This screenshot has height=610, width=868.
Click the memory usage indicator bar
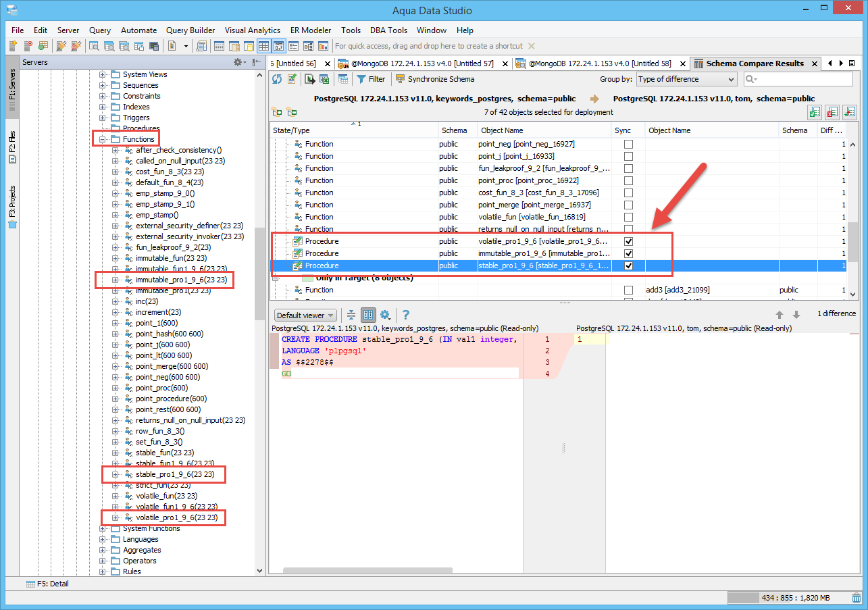click(x=787, y=598)
